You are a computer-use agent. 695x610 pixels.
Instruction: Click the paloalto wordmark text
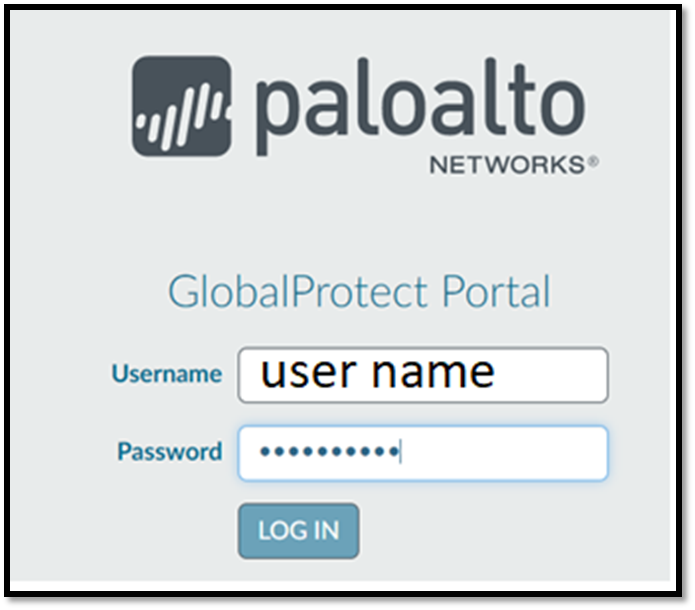420,106
